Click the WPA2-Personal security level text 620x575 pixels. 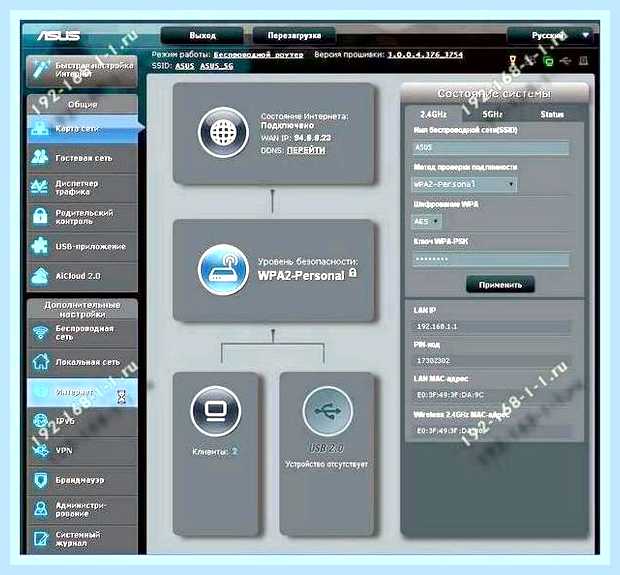pos(301,275)
